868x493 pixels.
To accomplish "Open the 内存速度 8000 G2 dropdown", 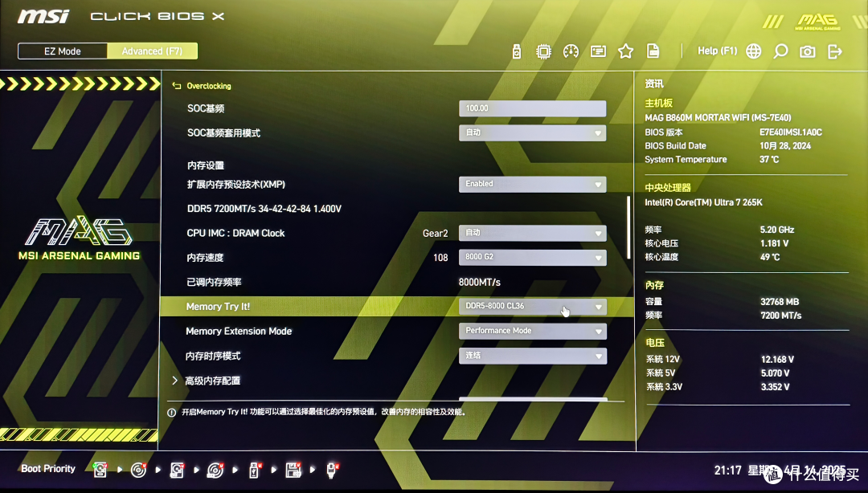I will [x=533, y=257].
